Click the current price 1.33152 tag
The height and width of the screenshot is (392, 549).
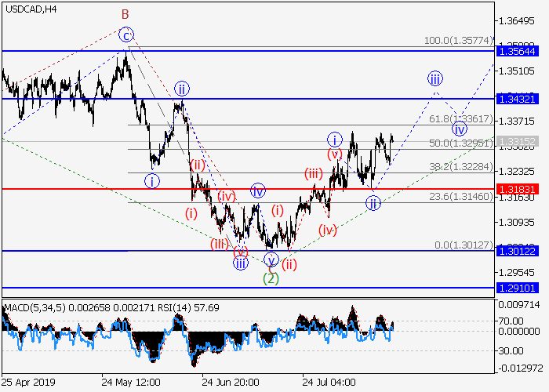click(x=518, y=141)
